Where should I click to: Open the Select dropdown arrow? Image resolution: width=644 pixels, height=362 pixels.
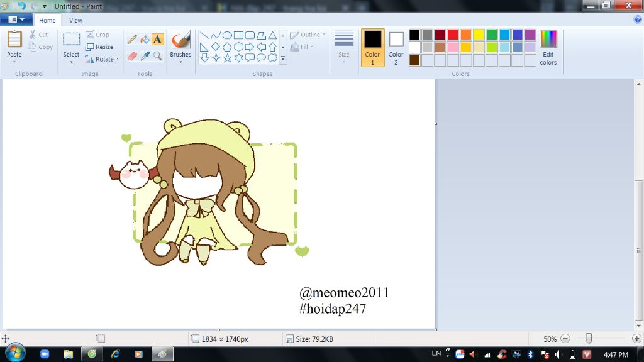click(71, 62)
